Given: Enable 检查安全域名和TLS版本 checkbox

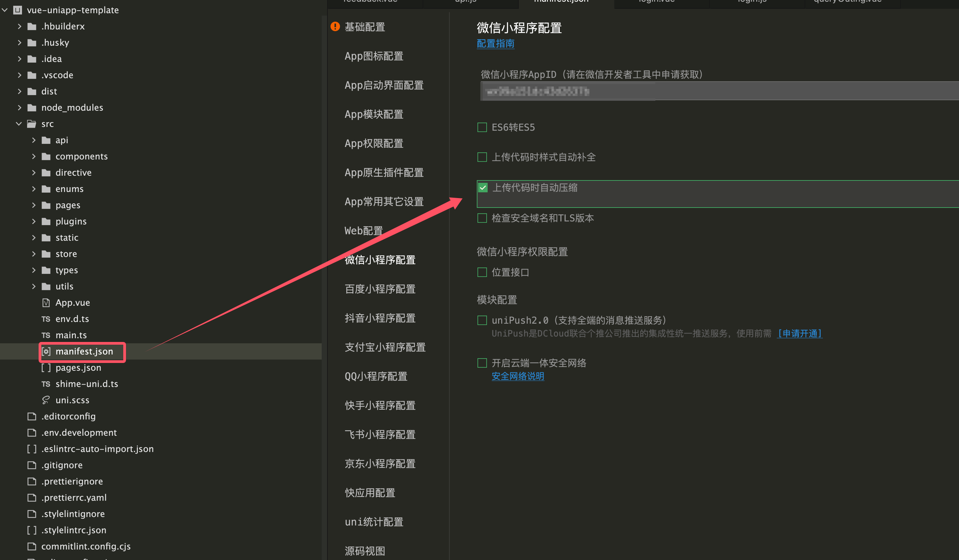Looking at the screenshot, I should click(482, 218).
